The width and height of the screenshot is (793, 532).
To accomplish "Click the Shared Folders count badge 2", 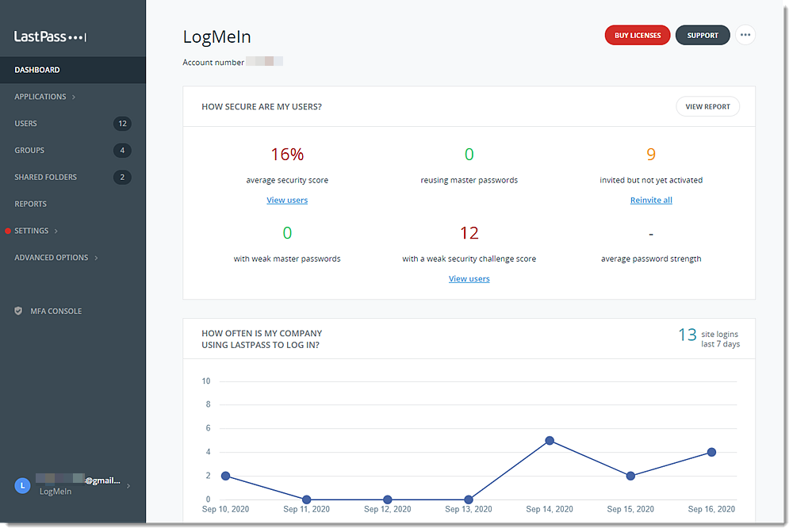I will [122, 177].
